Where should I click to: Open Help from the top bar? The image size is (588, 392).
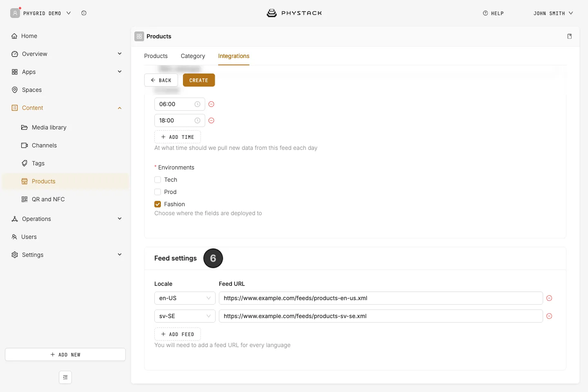[493, 13]
